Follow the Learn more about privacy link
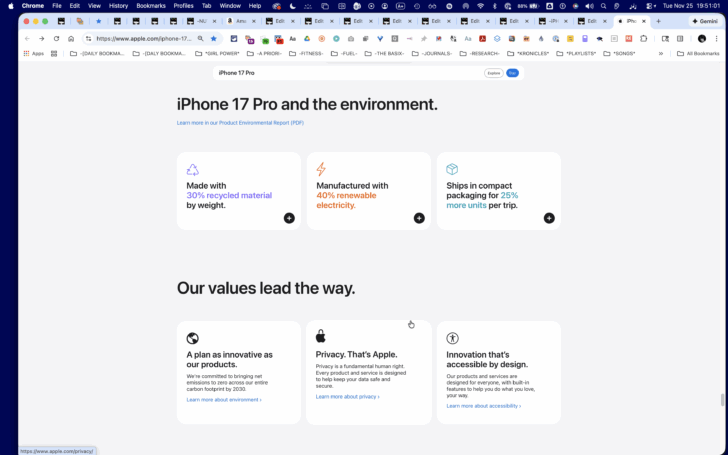Viewport: 728px width, 455px height. click(x=347, y=396)
